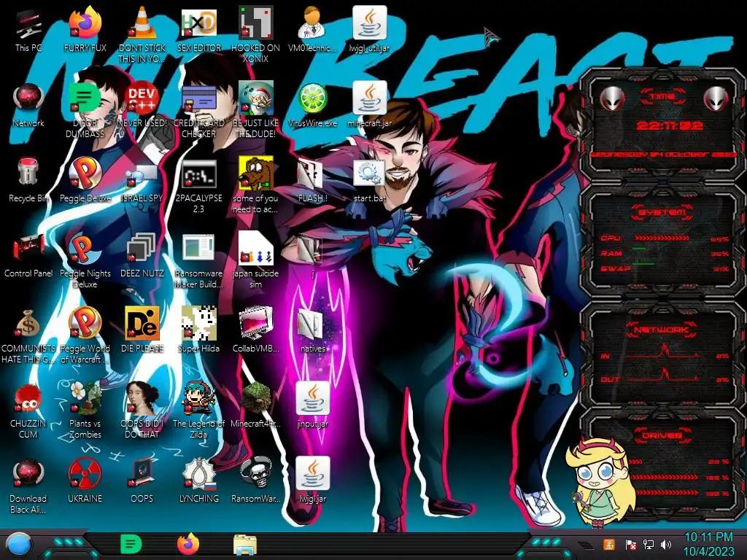Select the minecraft.jar file

pos(370,99)
